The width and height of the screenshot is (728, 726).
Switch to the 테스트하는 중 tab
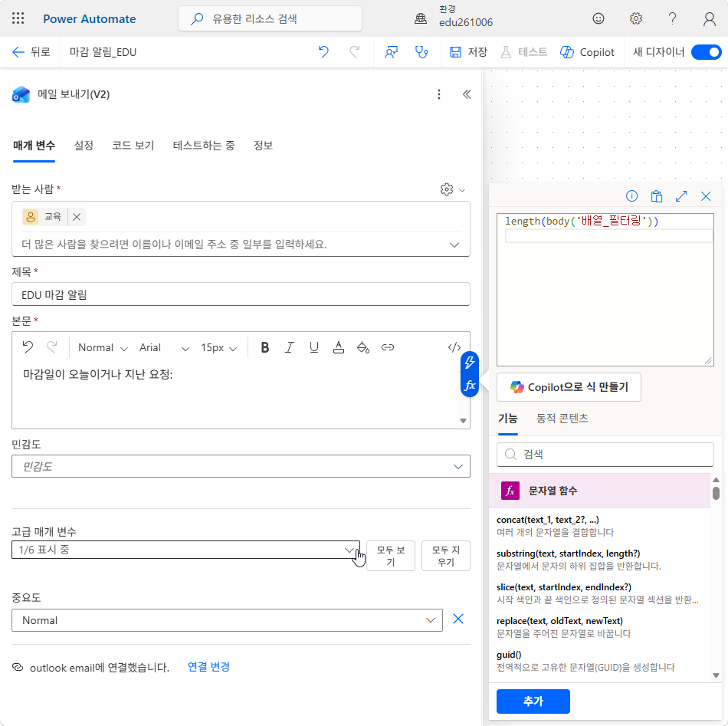coord(203,146)
